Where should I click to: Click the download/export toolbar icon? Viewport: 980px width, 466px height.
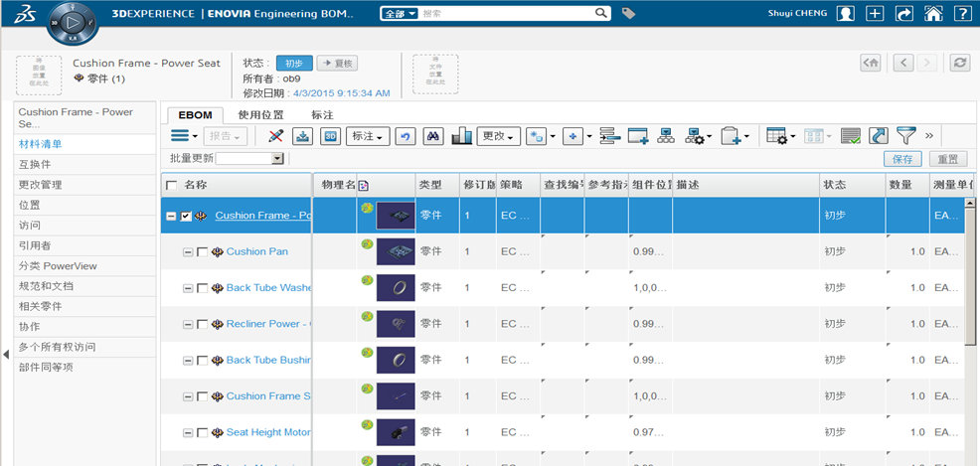[x=303, y=136]
